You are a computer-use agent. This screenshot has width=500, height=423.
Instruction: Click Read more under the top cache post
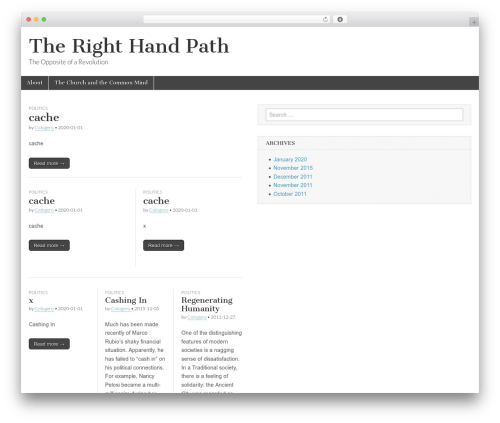49,163
